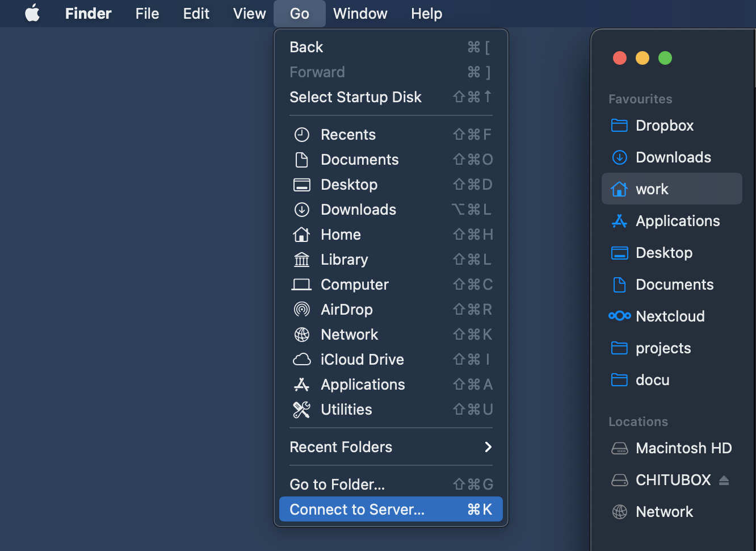This screenshot has height=551, width=756.
Task: Select the Home label in Go menu
Action: point(341,235)
